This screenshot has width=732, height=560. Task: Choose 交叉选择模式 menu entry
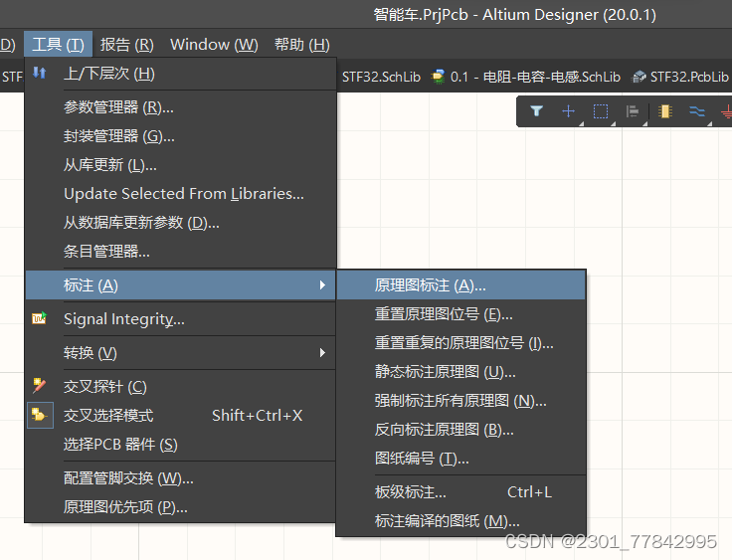tap(181, 415)
